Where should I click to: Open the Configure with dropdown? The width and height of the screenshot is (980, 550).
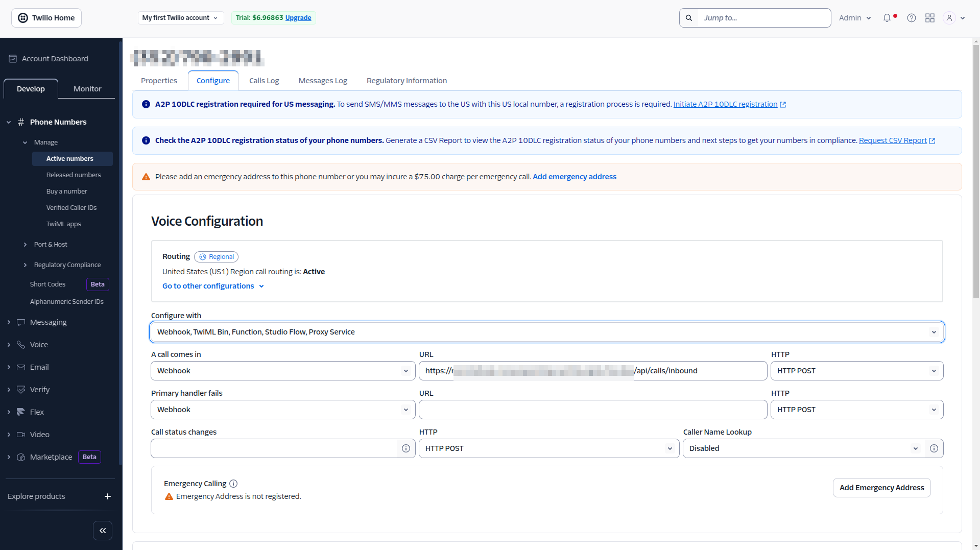click(x=547, y=332)
